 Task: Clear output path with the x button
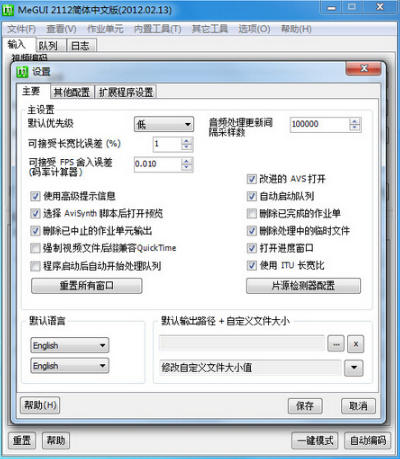356,344
